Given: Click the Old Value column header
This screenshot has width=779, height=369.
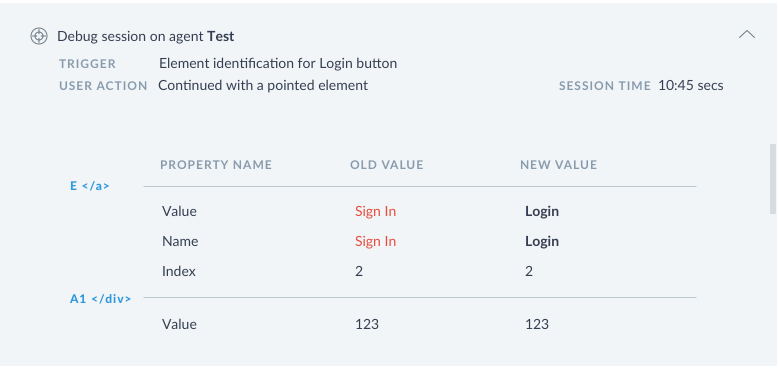Looking at the screenshot, I should [x=387, y=165].
